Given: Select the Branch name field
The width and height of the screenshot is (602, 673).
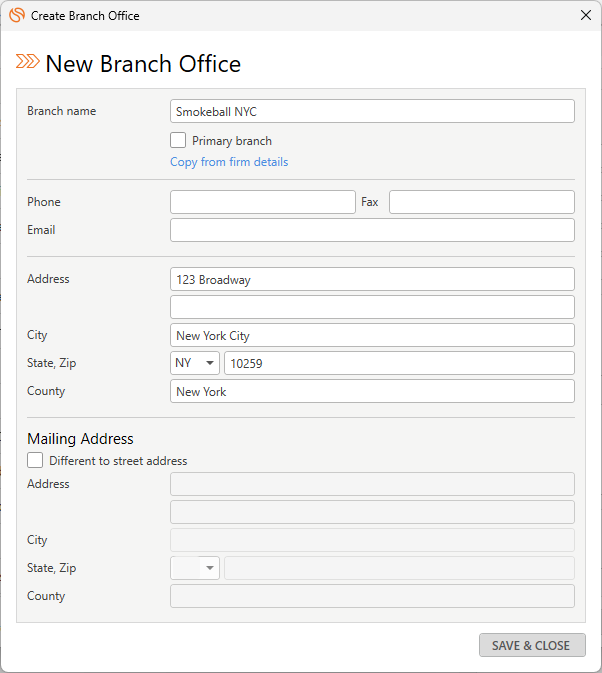Looking at the screenshot, I should point(372,112).
